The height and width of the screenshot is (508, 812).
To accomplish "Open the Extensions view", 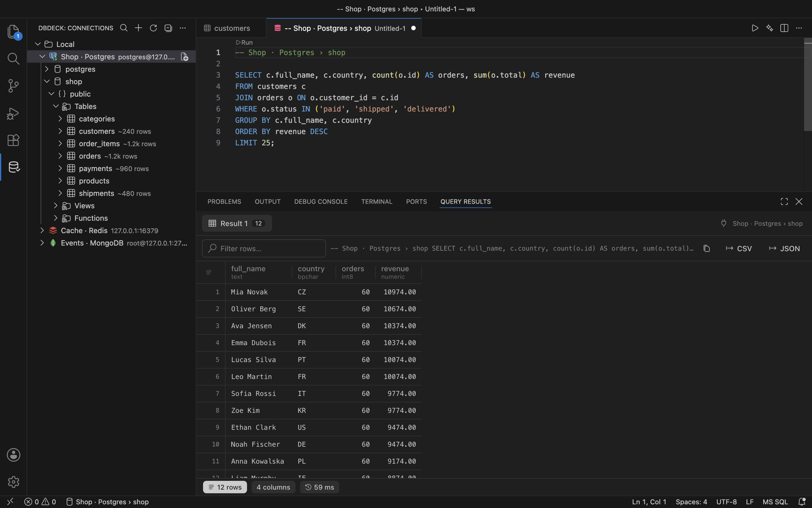I will pos(14,140).
